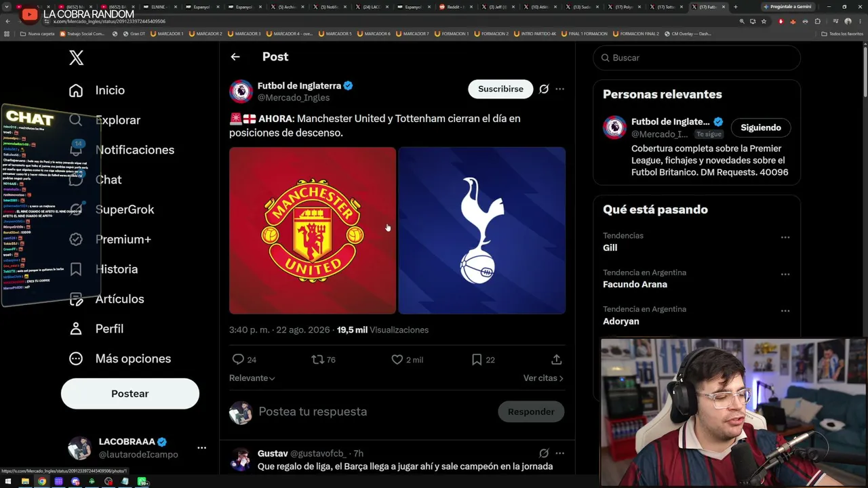Open the FORMACION 1 bookmark
The image size is (868, 488).
point(451,33)
